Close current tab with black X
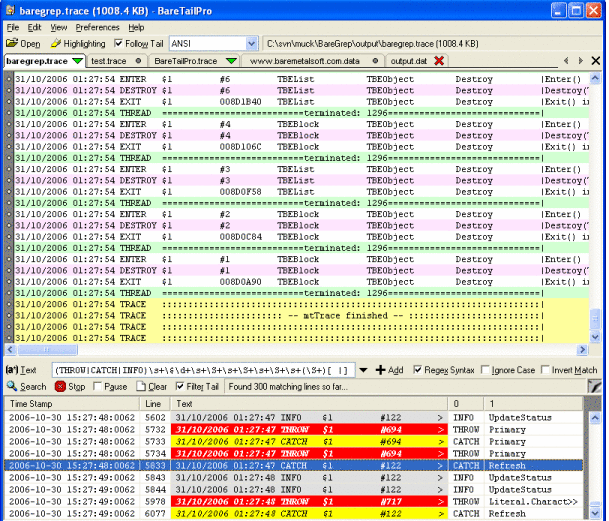Viewport: 609px width, 521px height. [x=595, y=61]
